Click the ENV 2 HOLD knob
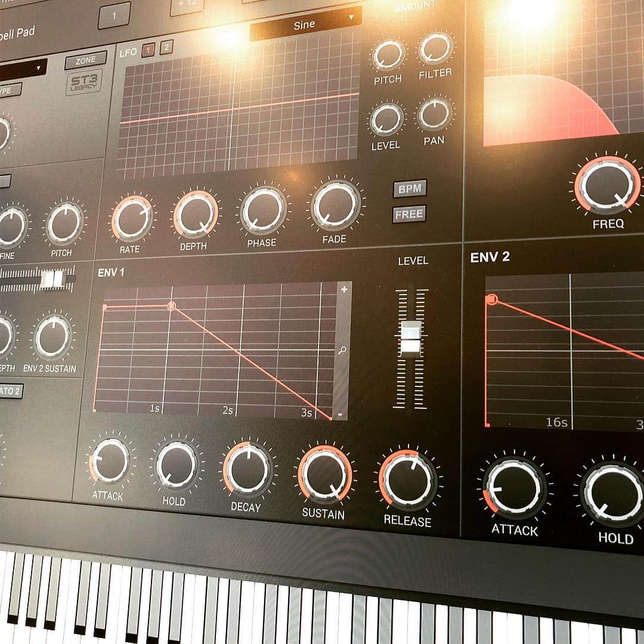Image resolution: width=644 pixels, height=644 pixels. [x=613, y=494]
